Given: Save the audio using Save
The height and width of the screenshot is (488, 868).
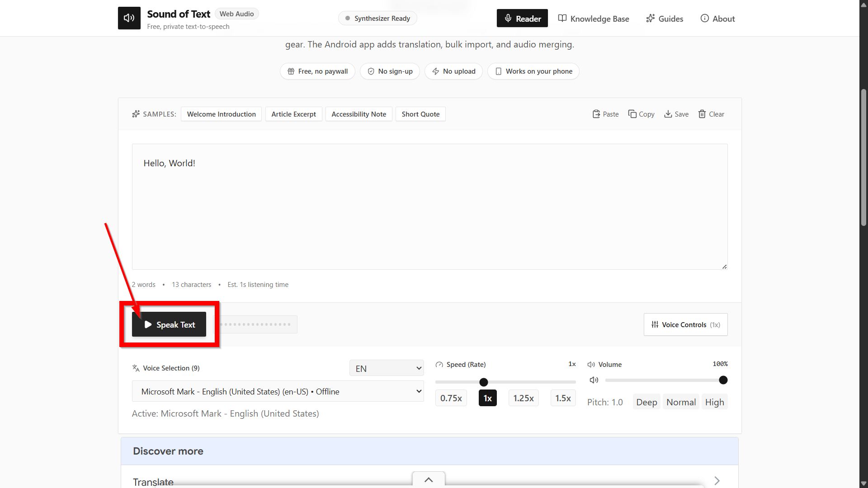Looking at the screenshot, I should pyautogui.click(x=676, y=114).
